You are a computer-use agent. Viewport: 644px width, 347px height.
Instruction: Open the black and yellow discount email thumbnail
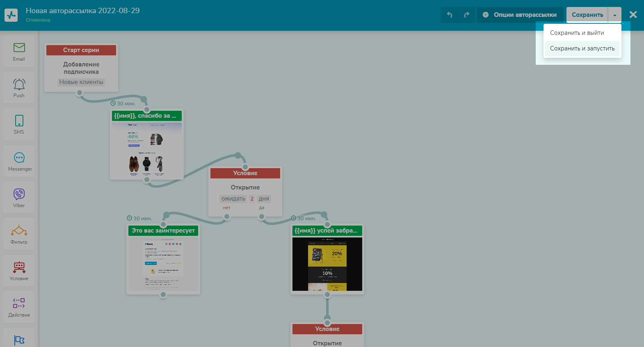tap(327, 264)
